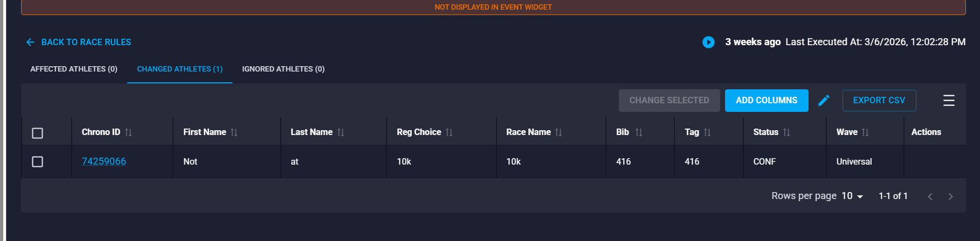Sort by Status column arrows
Screen dimensions: 980x241
pos(786,132)
